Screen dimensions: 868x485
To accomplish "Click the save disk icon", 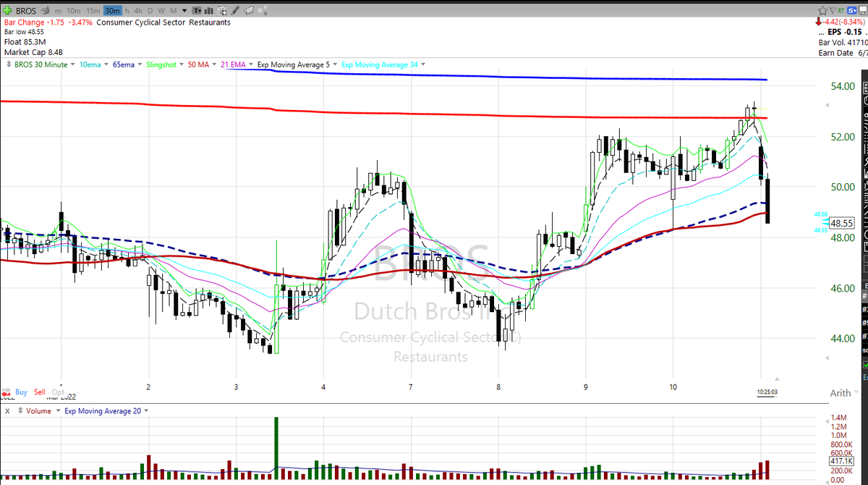I will [863, 10].
